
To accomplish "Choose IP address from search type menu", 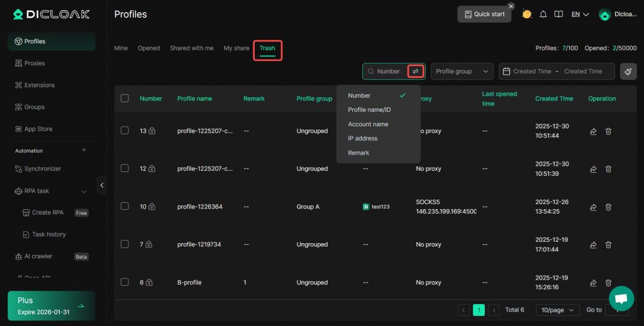I will click(362, 138).
